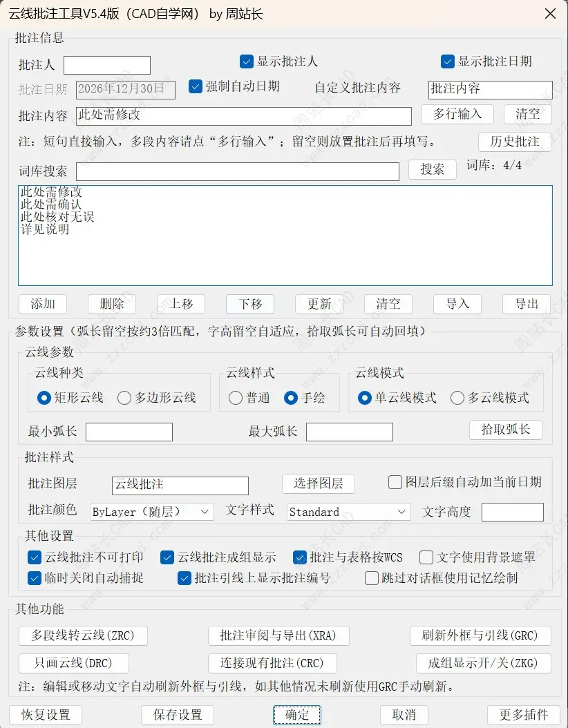Viewport: 568px width, 728px height.
Task: Toggle 批注与表格按WCS checkbox
Action: pos(300,557)
